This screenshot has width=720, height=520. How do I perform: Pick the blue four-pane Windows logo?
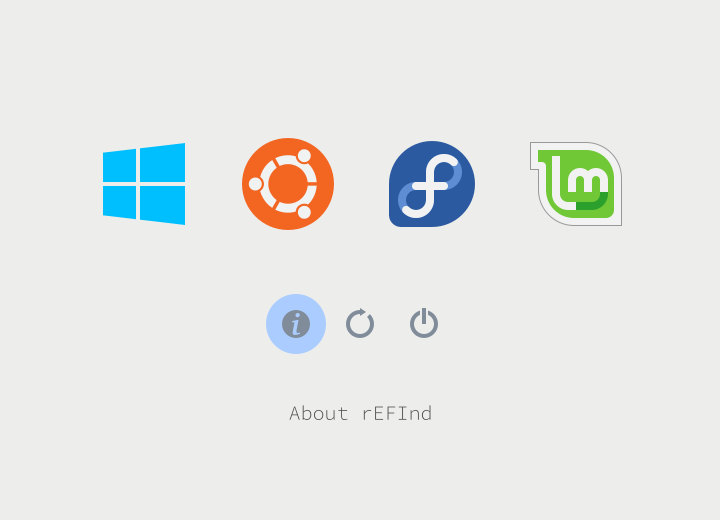(144, 184)
